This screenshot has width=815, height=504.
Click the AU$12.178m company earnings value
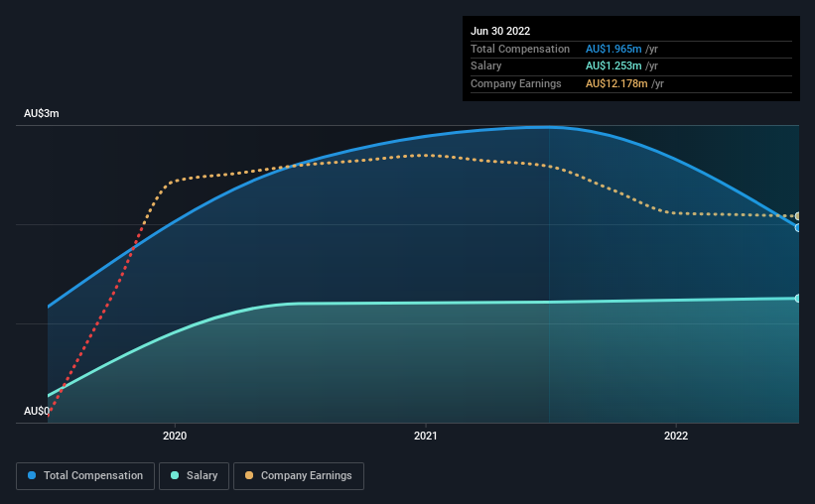click(616, 83)
